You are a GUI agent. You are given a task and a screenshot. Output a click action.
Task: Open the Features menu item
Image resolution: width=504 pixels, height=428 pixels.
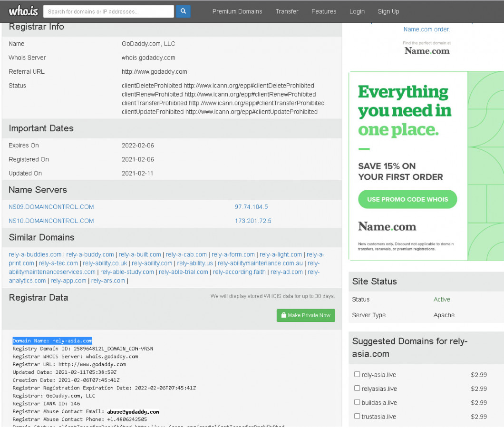324,11
